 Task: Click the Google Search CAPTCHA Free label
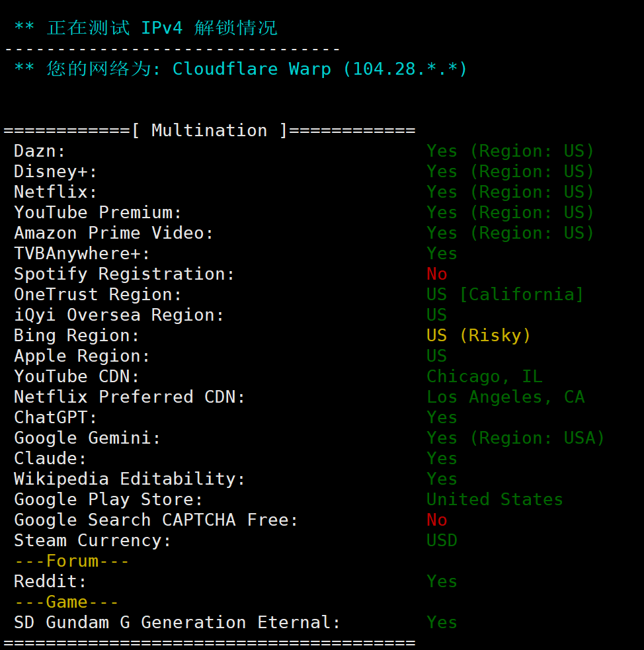(x=156, y=520)
